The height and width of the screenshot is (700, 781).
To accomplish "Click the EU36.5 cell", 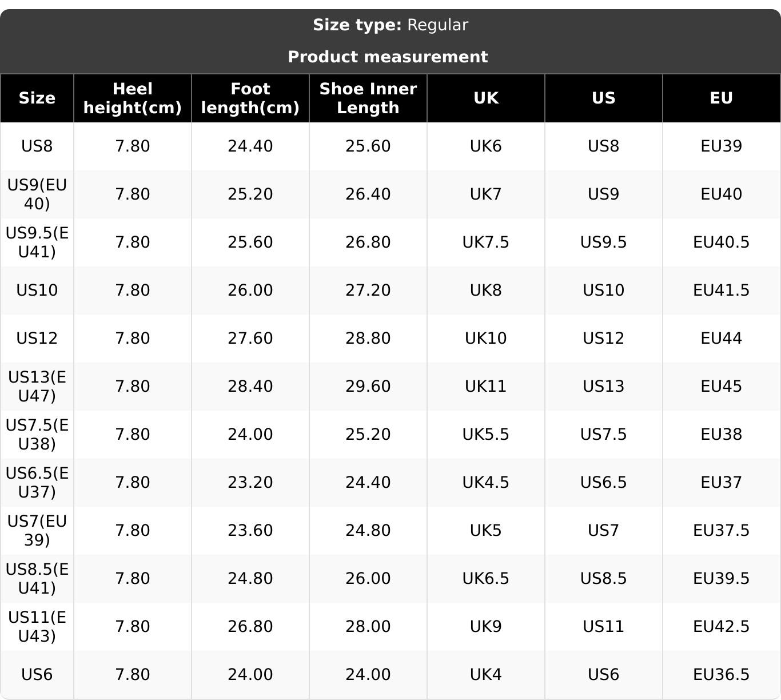I will pos(722,674).
